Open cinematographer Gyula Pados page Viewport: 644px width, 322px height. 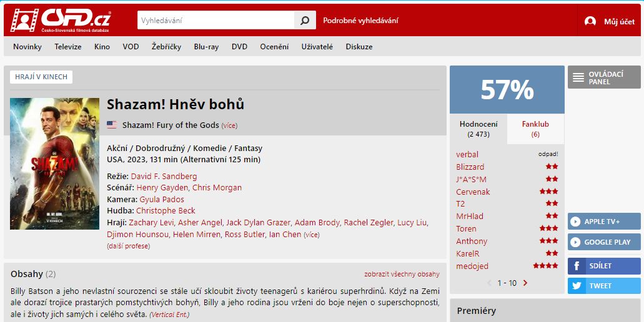[x=162, y=199]
